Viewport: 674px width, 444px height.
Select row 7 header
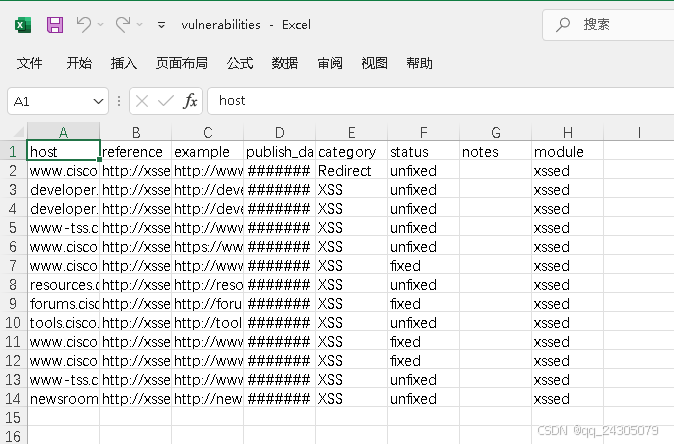[13, 266]
